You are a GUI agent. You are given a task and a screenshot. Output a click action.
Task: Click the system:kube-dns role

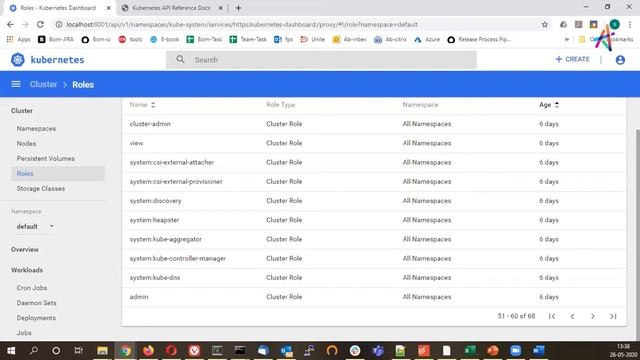click(155, 278)
